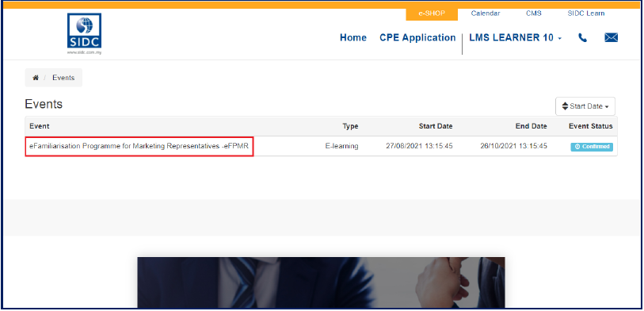Open the CMS link

pyautogui.click(x=534, y=13)
